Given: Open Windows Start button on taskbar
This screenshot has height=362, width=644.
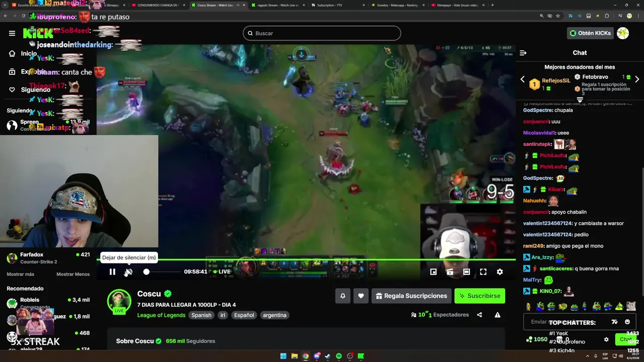Looking at the screenshot, I should [x=283, y=356].
